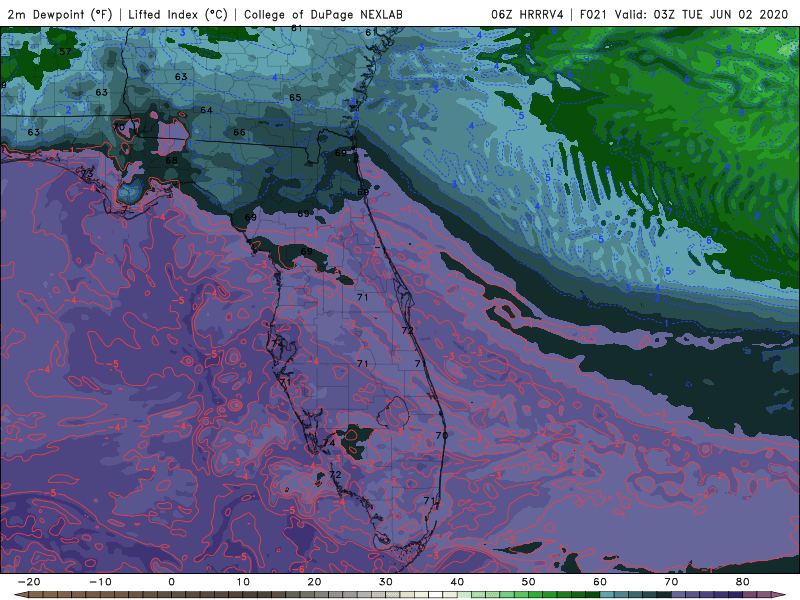Click the 10 label on the color scale

(x=243, y=582)
